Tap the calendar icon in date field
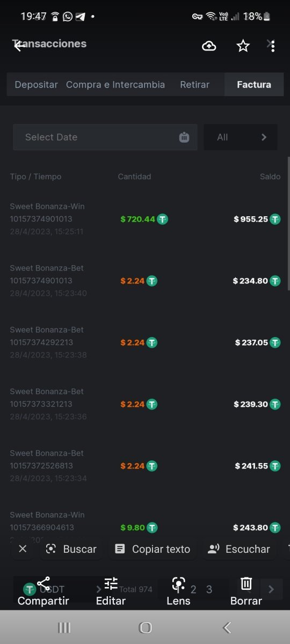 point(184,137)
